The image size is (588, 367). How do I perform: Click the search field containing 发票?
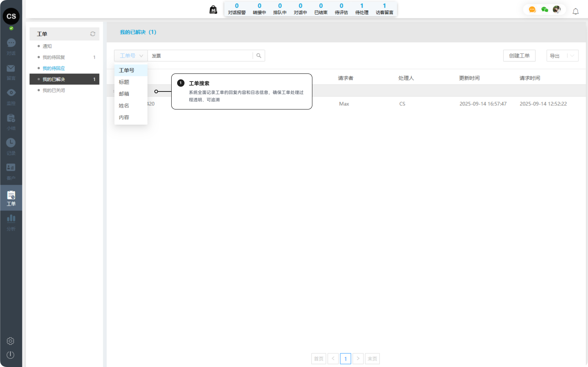(200, 56)
